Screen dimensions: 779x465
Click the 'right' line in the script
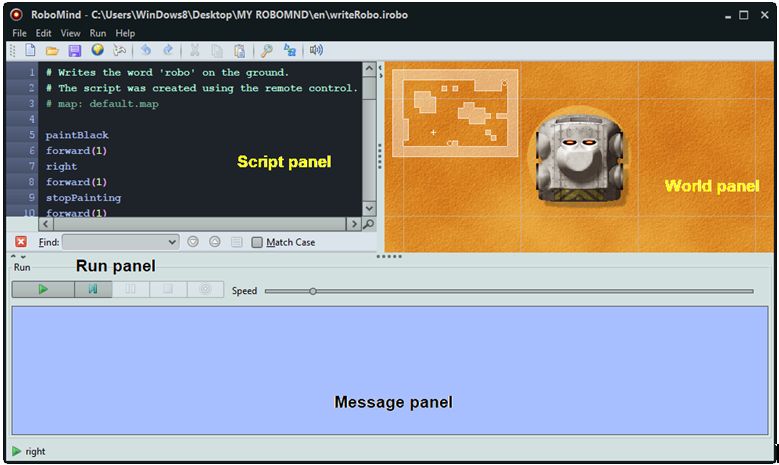[62, 166]
